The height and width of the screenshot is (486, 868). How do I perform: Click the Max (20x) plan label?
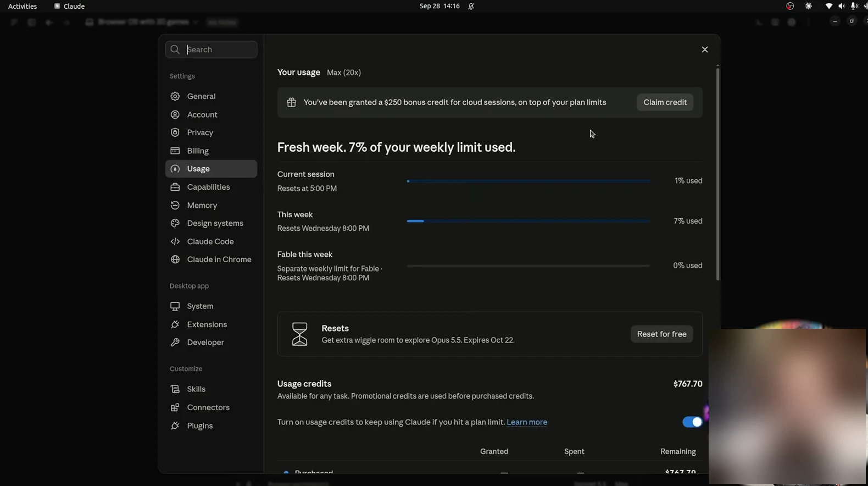click(x=344, y=73)
